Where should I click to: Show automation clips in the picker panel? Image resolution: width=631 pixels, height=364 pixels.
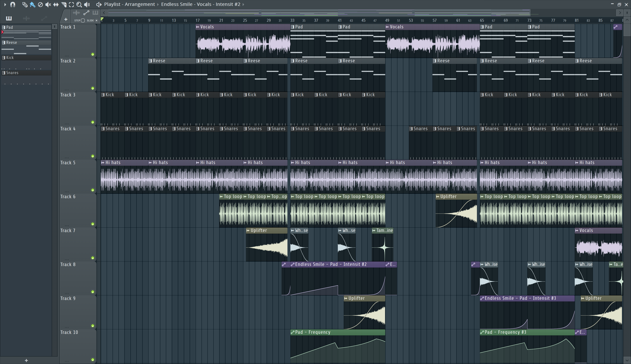pyautogui.click(x=44, y=18)
